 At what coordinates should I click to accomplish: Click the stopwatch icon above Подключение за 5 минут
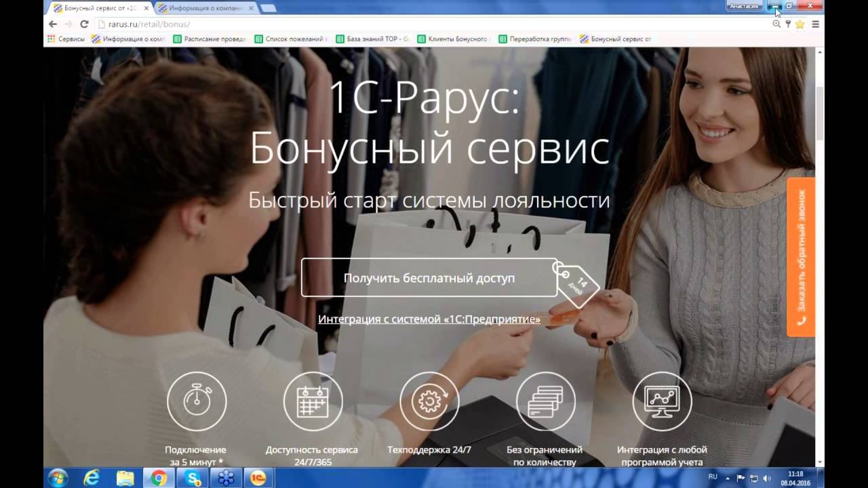point(197,401)
